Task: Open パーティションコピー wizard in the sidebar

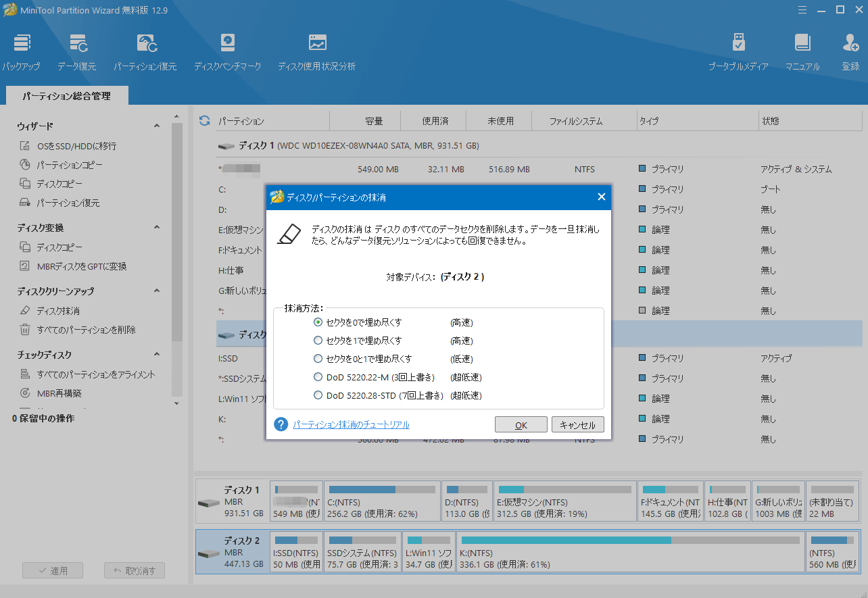Action: (x=61, y=165)
